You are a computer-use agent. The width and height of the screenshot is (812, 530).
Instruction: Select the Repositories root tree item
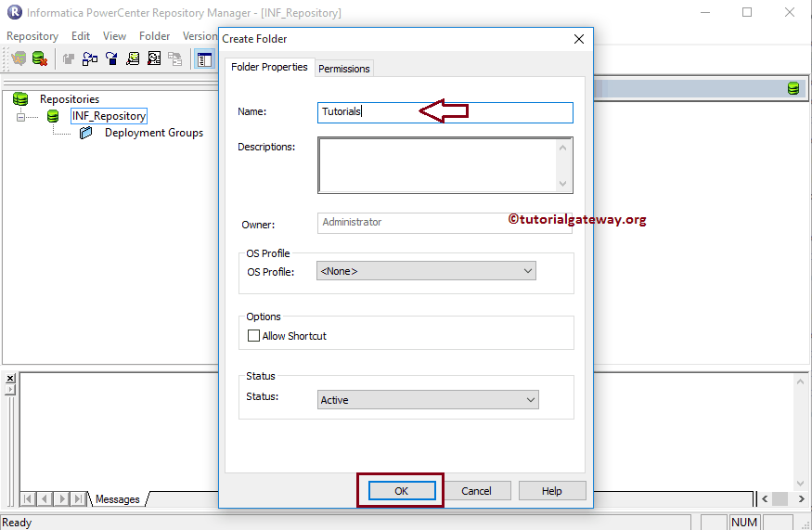click(70, 99)
